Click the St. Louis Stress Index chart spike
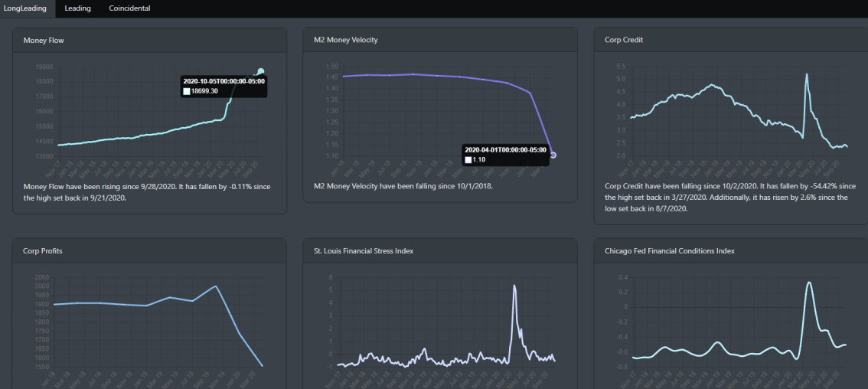This screenshot has height=389, width=868. click(x=514, y=286)
